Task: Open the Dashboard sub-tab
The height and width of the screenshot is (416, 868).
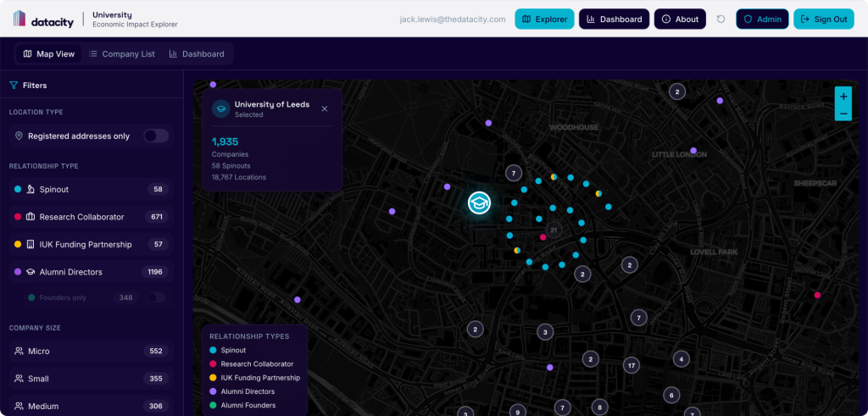Action: (x=197, y=54)
